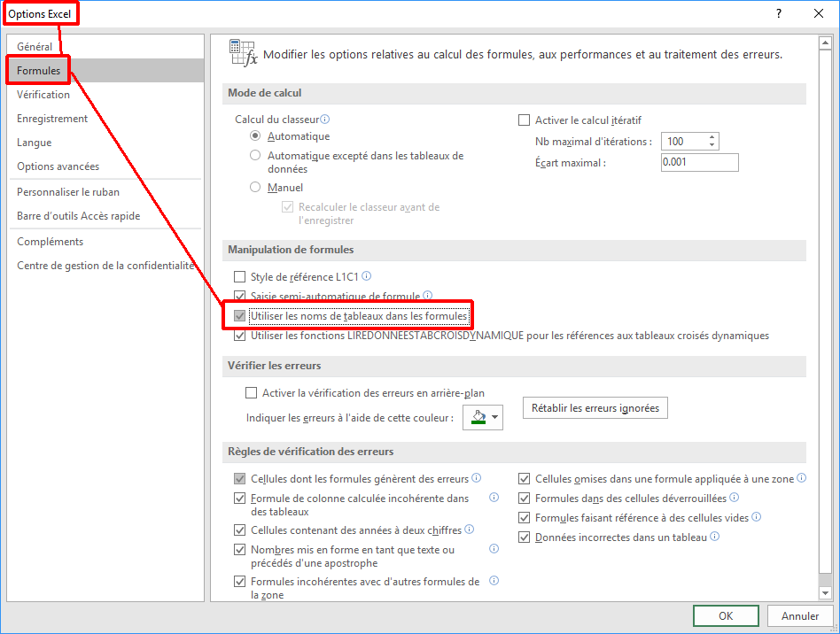Enable vérification des erreurs en arrière-plan
This screenshot has width=840, height=634.
tap(252, 393)
